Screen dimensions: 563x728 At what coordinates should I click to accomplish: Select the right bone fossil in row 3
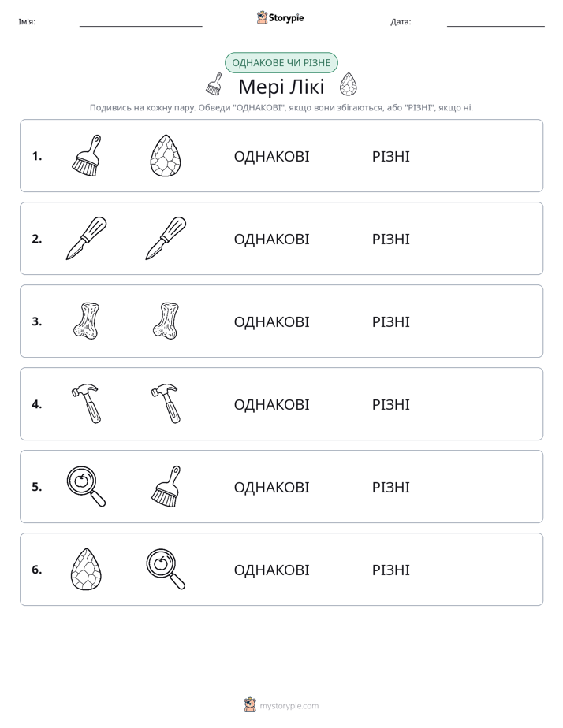[x=166, y=321]
